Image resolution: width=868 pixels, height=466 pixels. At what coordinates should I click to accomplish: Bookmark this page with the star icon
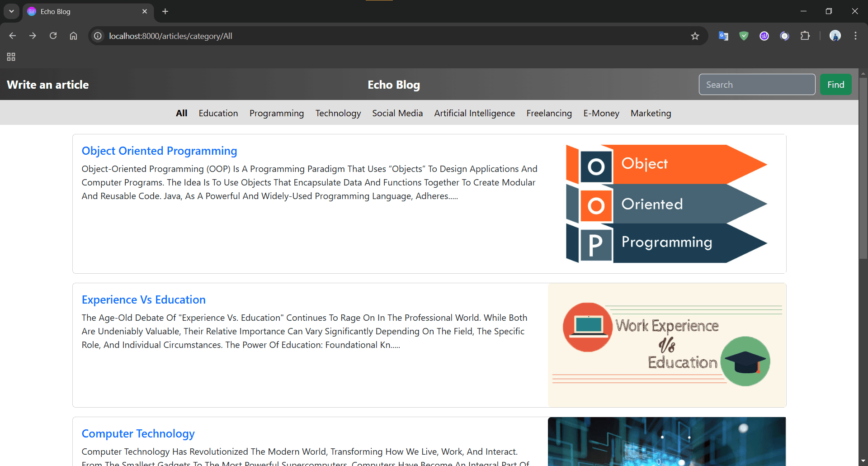click(695, 36)
